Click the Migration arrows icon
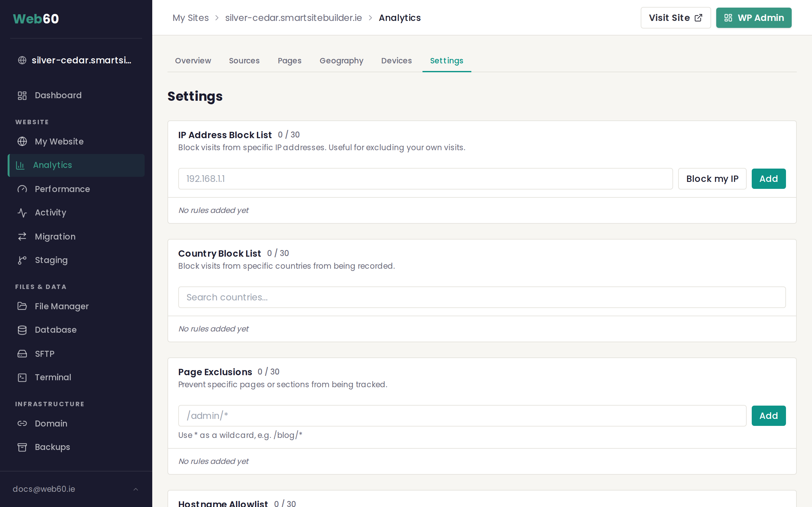The width and height of the screenshot is (812, 507). (x=22, y=237)
